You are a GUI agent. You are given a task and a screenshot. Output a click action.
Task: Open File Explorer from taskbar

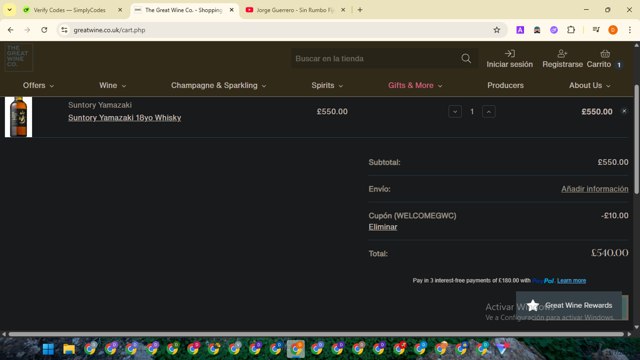click(69, 349)
